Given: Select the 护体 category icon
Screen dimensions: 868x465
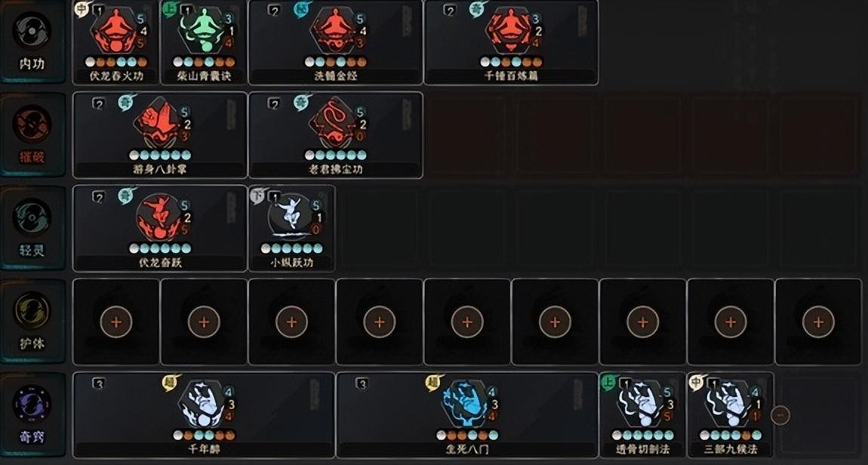Looking at the screenshot, I should point(32,310).
